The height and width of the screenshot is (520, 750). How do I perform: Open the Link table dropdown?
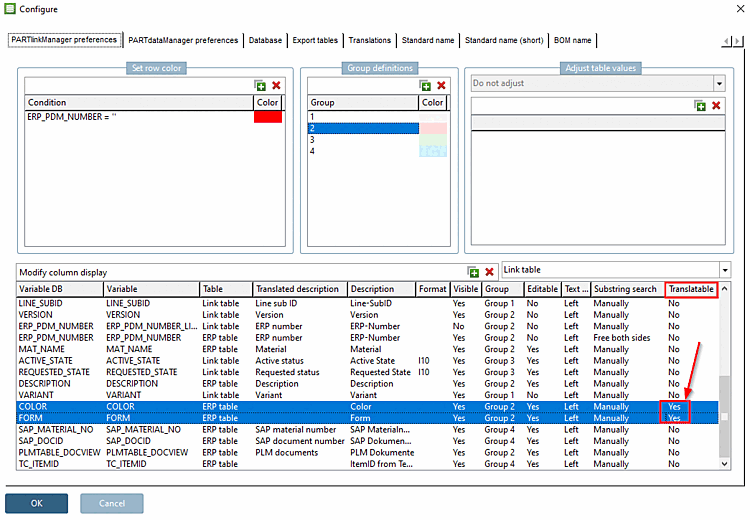[725, 270]
